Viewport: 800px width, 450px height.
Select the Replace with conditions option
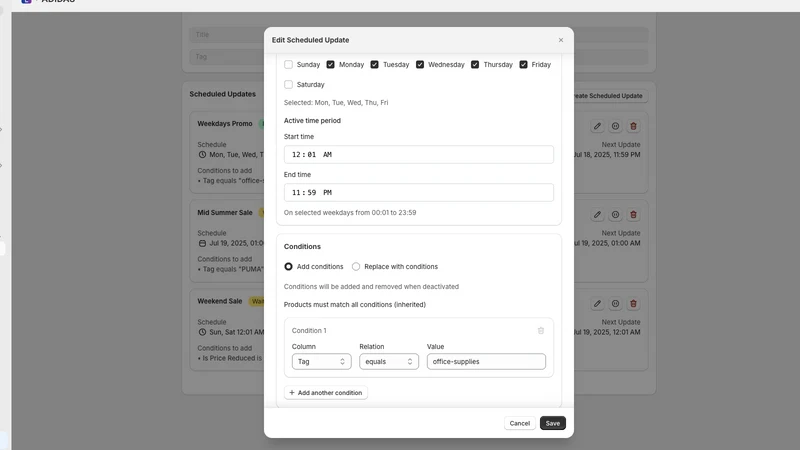click(356, 266)
